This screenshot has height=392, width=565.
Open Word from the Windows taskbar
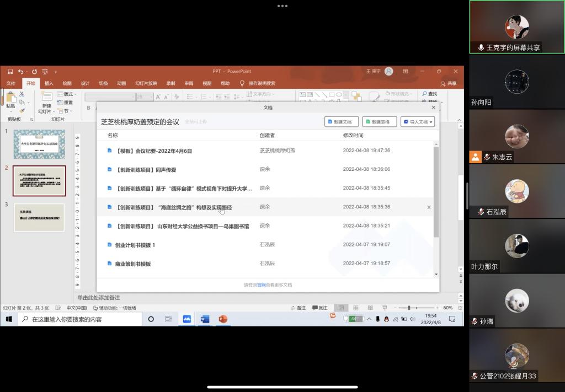205,319
